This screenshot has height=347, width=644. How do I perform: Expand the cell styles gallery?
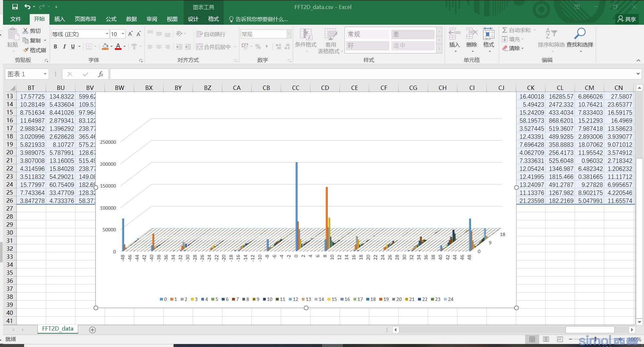tap(439, 49)
